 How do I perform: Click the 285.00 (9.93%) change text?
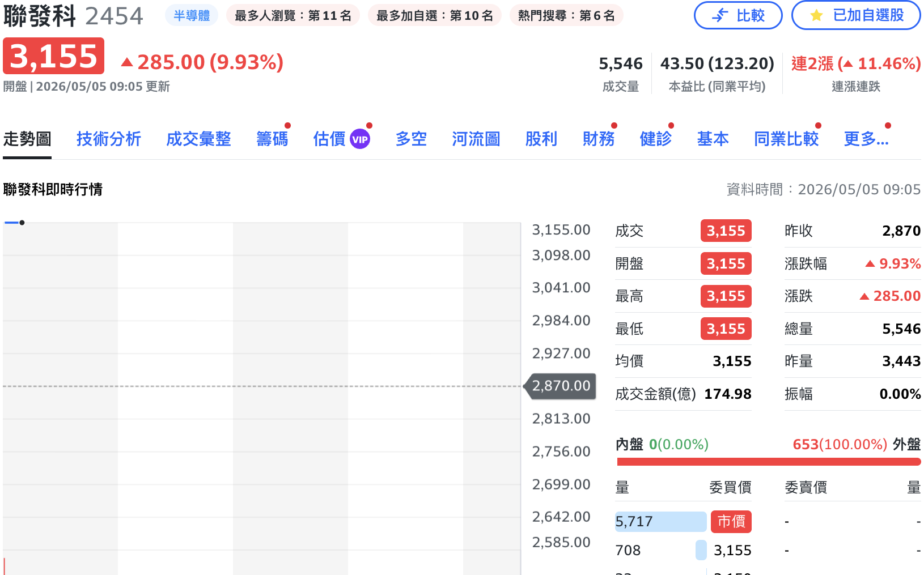click(202, 62)
